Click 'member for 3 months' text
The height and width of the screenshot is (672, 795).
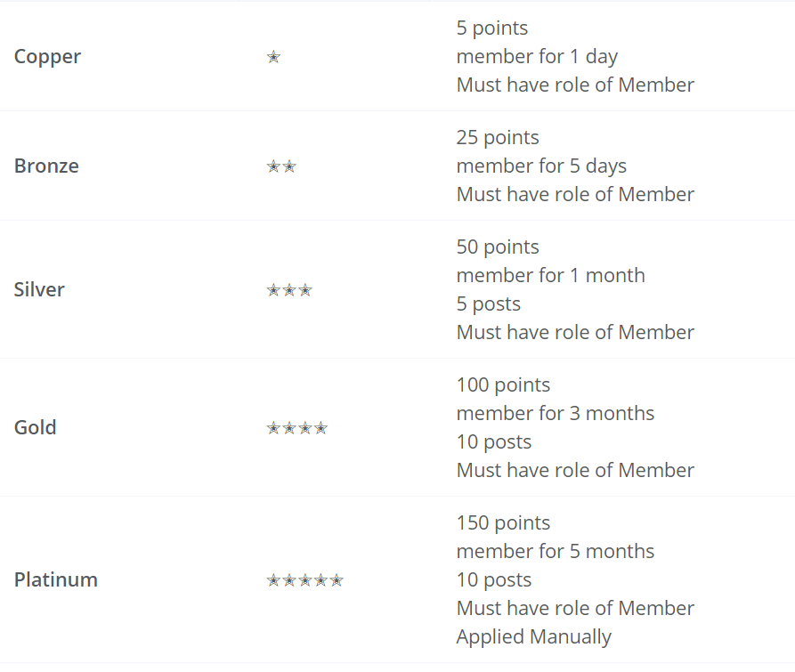(x=556, y=414)
